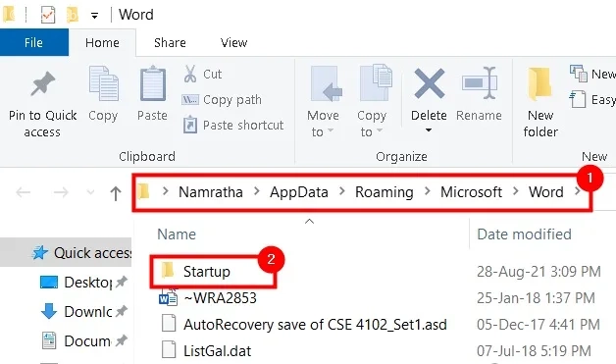Click the folder icon in address bar
Viewport: 616px width, 364px height.
pyautogui.click(x=144, y=191)
